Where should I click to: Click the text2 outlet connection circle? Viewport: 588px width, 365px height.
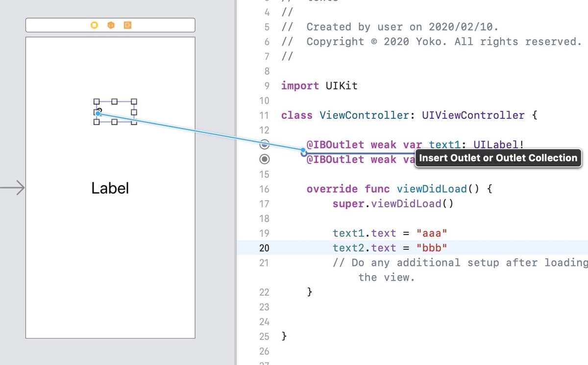tap(265, 159)
